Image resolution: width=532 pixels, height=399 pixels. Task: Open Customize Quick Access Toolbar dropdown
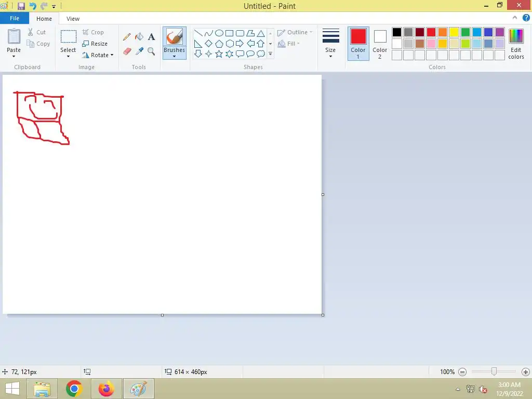coord(54,6)
